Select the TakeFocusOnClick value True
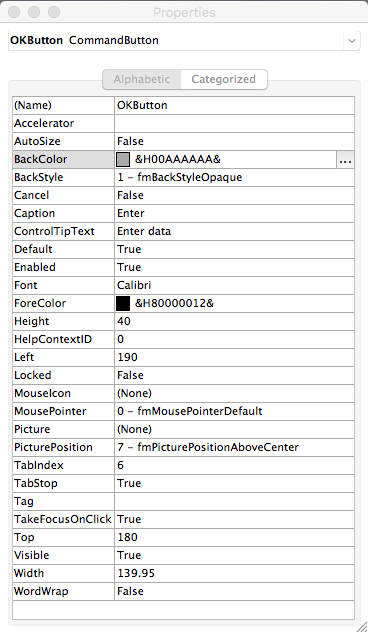This screenshot has height=633, width=368. [234, 519]
